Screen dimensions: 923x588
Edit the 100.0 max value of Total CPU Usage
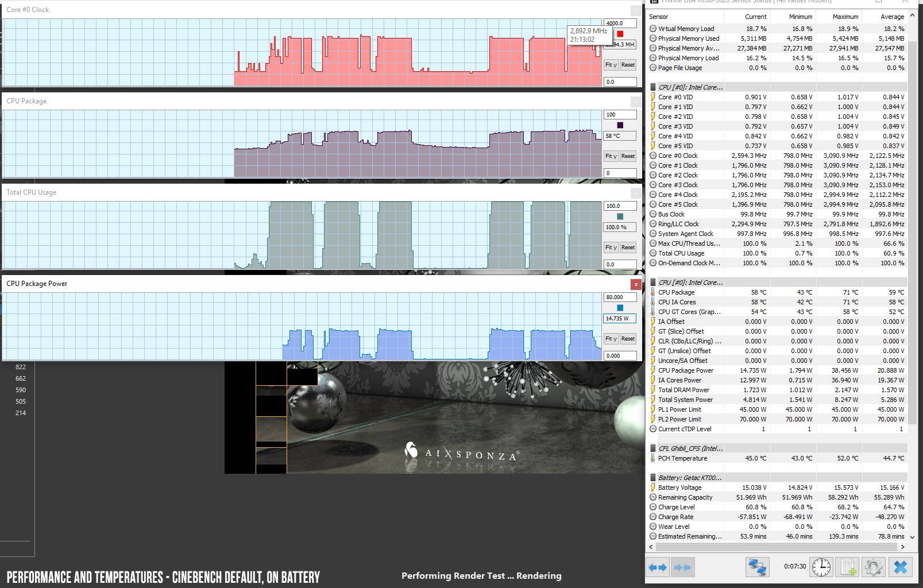pos(620,206)
